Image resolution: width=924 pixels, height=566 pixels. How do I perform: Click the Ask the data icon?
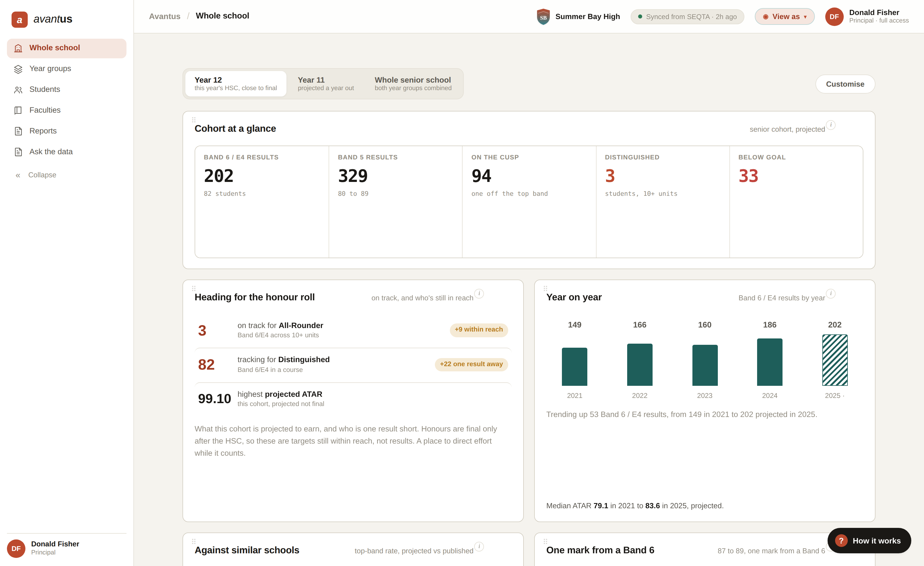(18, 152)
